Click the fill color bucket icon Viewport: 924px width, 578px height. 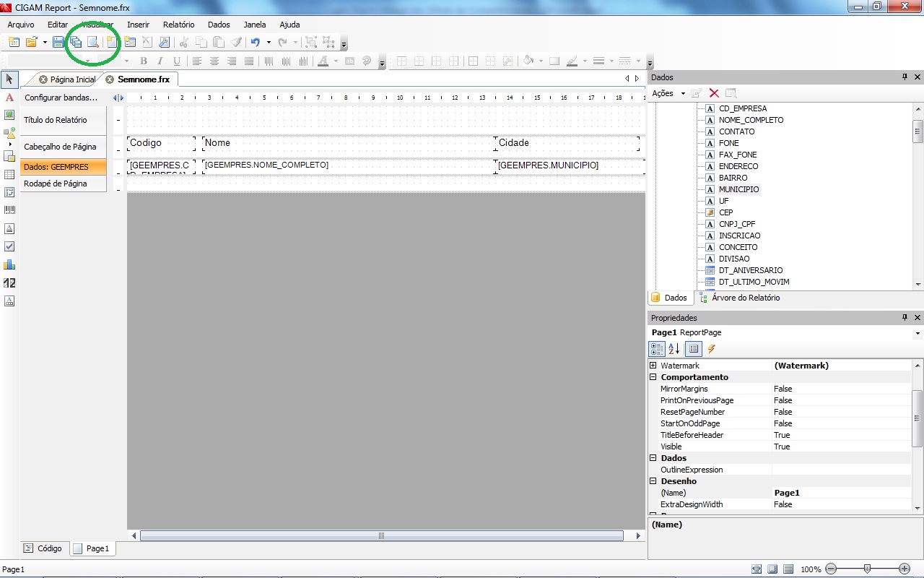(x=528, y=61)
